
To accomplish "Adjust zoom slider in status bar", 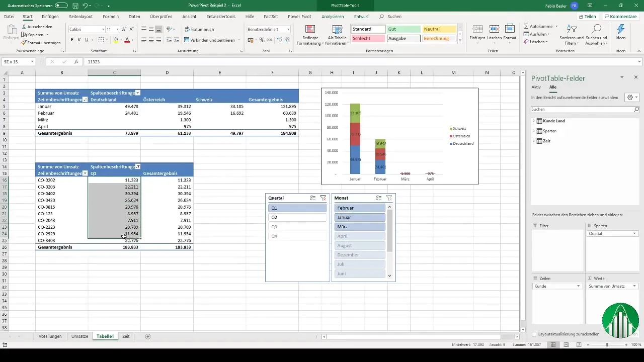I will coord(607,344).
